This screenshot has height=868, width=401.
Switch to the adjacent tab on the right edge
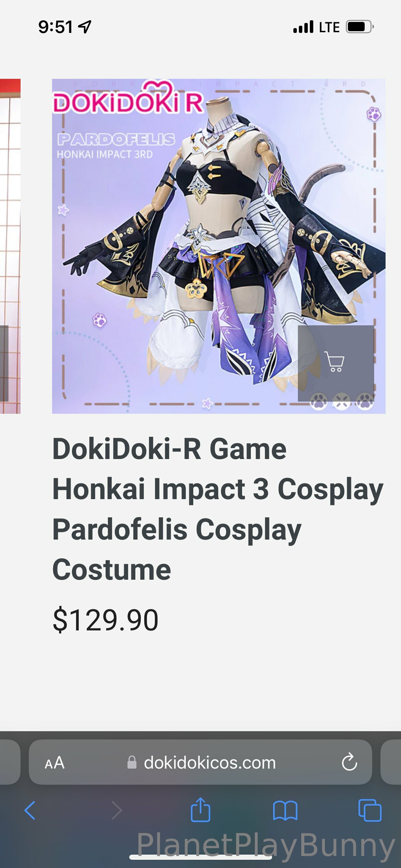(x=391, y=762)
